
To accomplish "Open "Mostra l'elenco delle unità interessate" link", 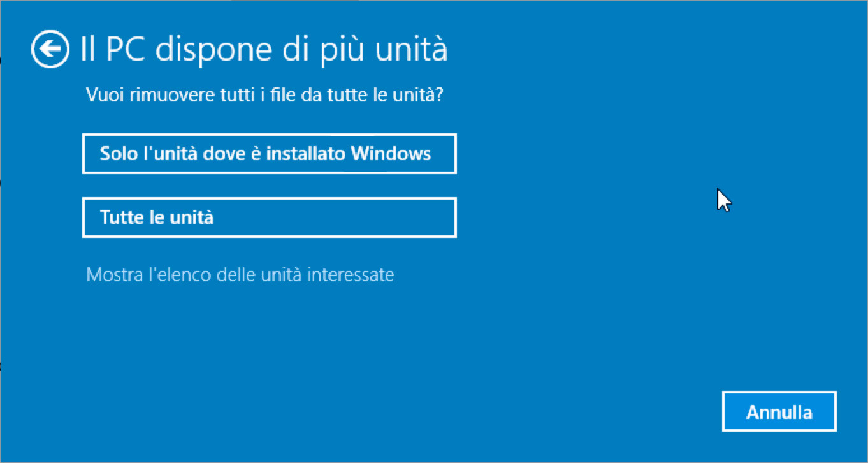I will point(240,275).
